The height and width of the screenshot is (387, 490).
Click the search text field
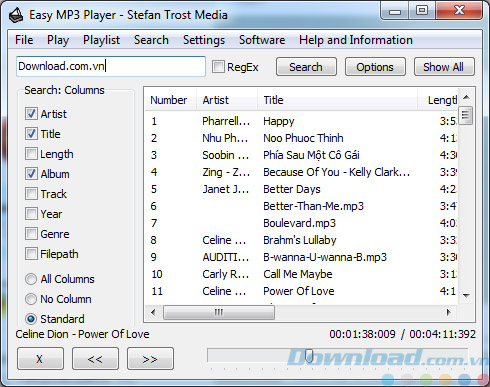(x=111, y=66)
